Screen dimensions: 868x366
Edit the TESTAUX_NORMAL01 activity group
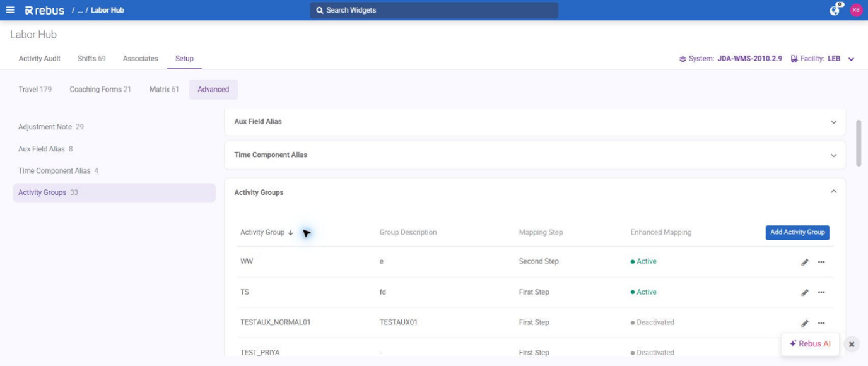click(x=805, y=323)
